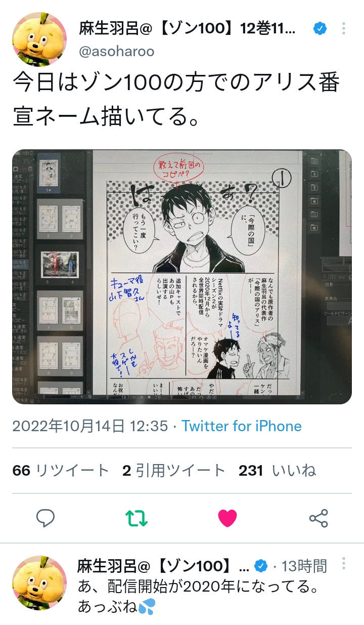Open the reply tweet's three-dot menu

[x=344, y=563]
